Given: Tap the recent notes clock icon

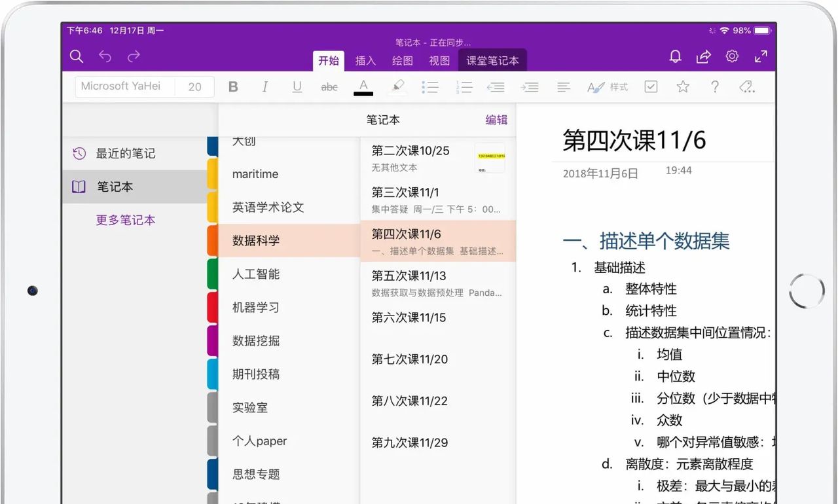Looking at the screenshot, I should [x=79, y=154].
